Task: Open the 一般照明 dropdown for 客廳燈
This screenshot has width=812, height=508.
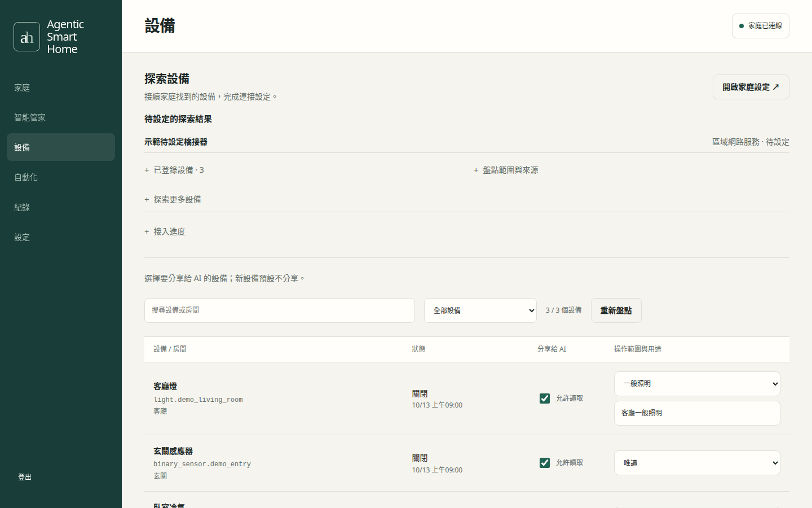Action: [x=697, y=384]
